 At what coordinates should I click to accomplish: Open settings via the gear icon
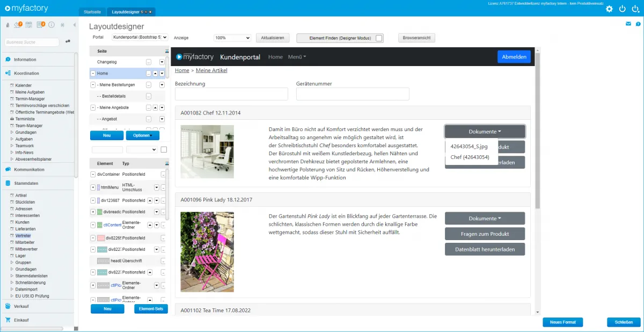609,9
